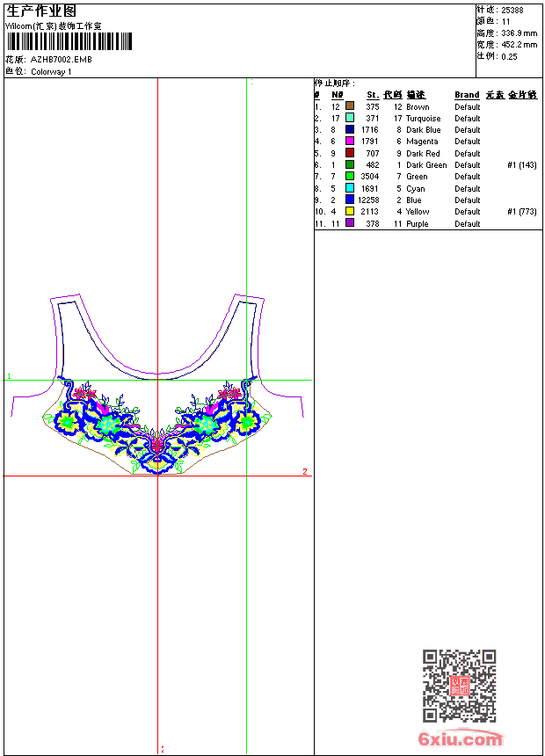Click the color count value '11' in header
The image size is (545, 756).
(x=505, y=22)
